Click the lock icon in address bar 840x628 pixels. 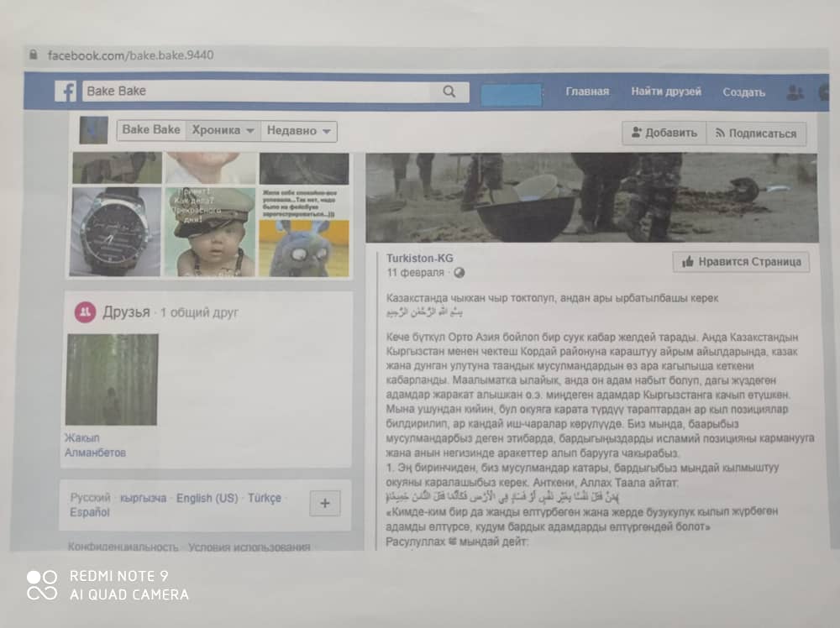34,55
